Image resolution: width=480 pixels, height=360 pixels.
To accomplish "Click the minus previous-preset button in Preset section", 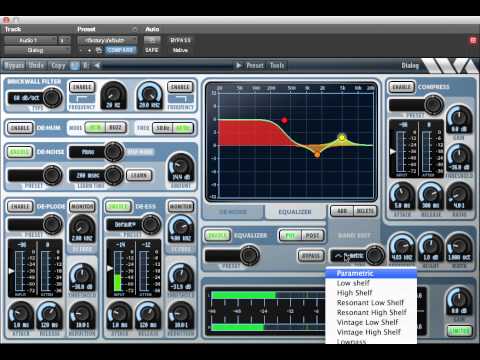I will pyautogui.click(x=81, y=50).
